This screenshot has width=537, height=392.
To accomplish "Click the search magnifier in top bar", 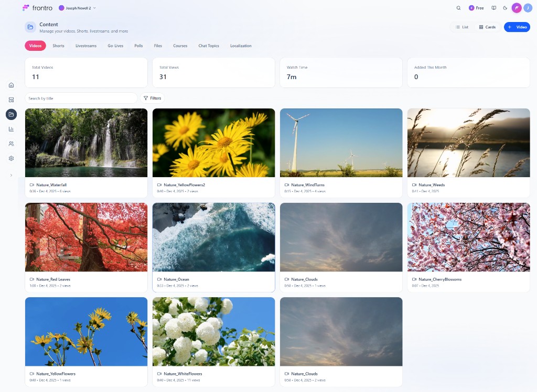I will pos(458,8).
